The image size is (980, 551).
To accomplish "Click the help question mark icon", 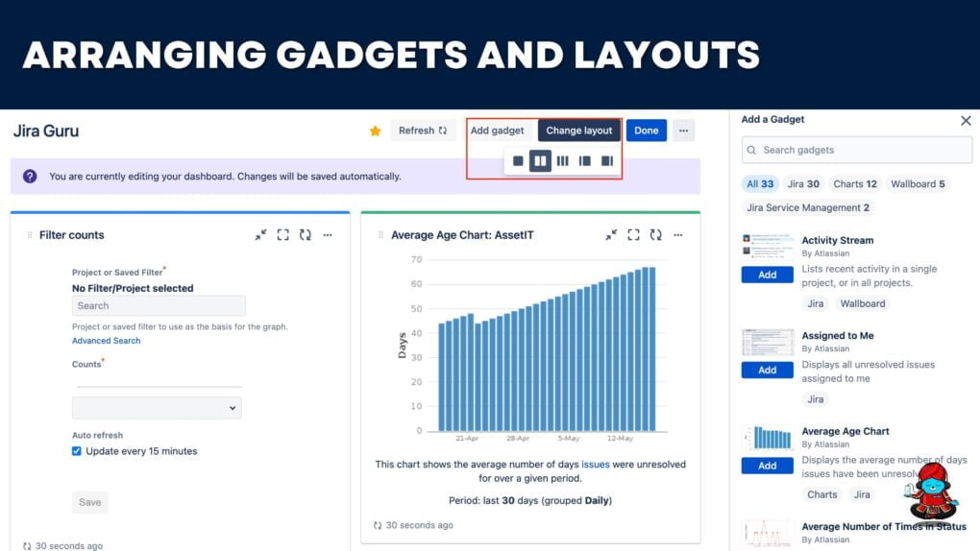I will pyautogui.click(x=30, y=177).
